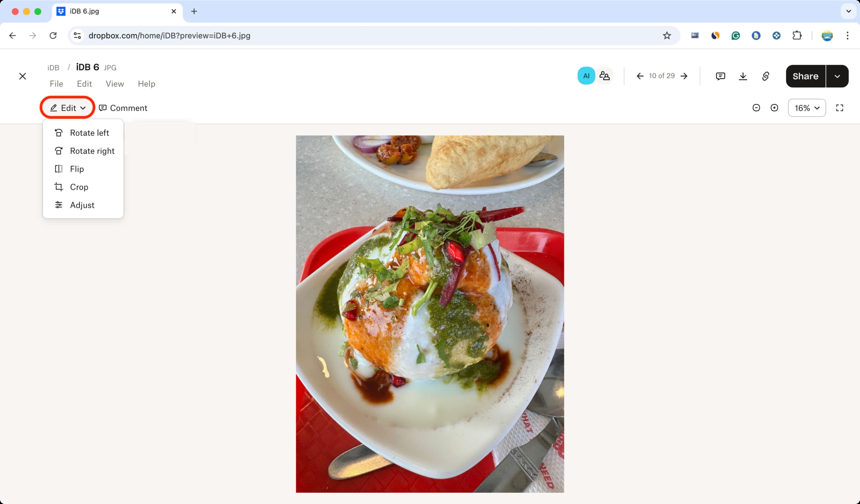Click the Comment button
The height and width of the screenshot is (504, 860).
pyautogui.click(x=123, y=108)
